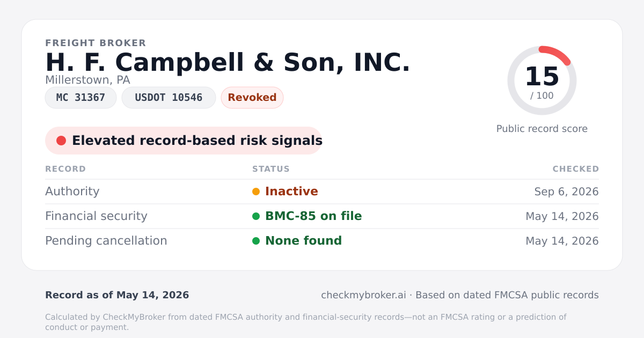Screen dimensions: 644x338
Task: Click the STATUS column header
Action: coord(271,169)
